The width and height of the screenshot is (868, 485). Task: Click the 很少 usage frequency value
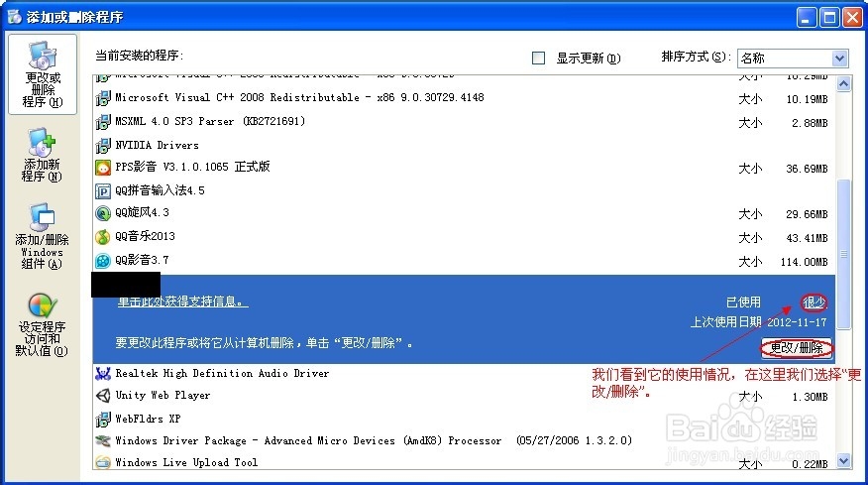pos(814,303)
